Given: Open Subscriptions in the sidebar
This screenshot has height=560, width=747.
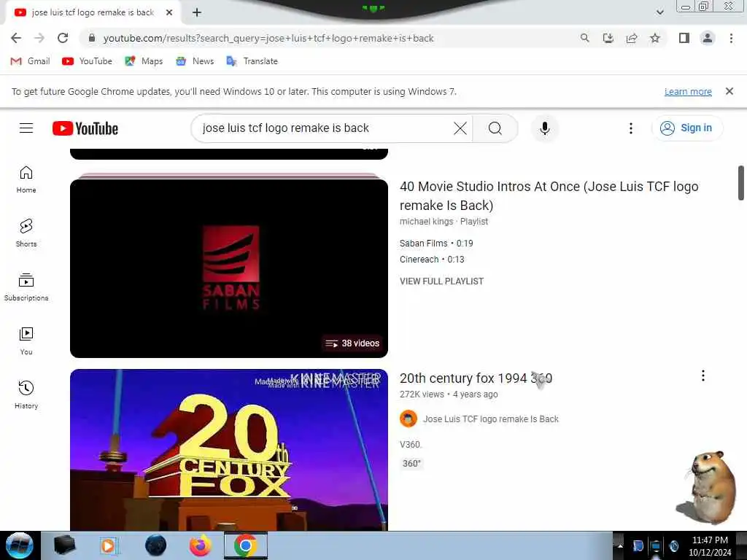Looking at the screenshot, I should coord(26,287).
